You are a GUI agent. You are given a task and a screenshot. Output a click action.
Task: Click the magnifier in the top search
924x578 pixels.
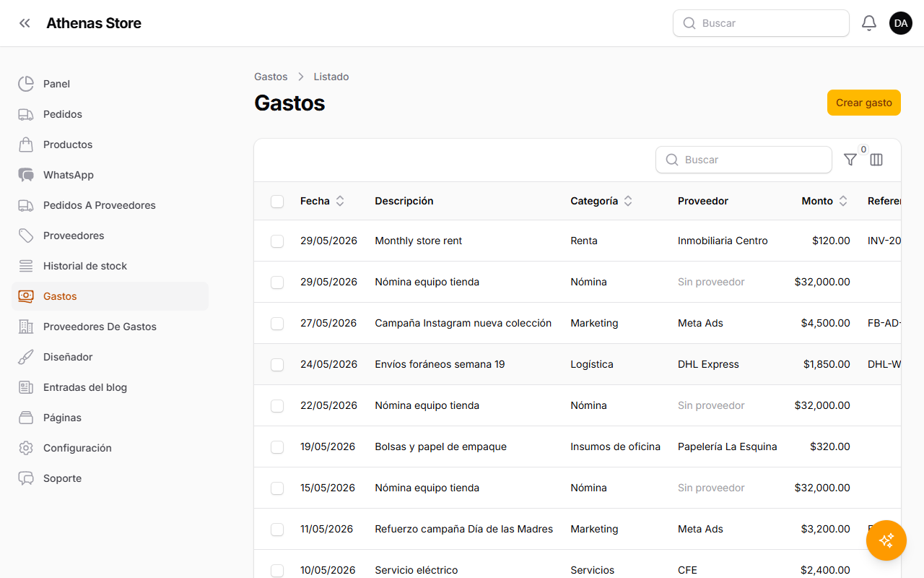[x=689, y=23]
